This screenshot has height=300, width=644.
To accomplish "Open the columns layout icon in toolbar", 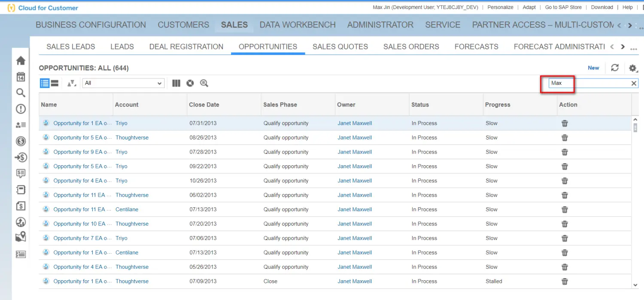I will coord(176,83).
